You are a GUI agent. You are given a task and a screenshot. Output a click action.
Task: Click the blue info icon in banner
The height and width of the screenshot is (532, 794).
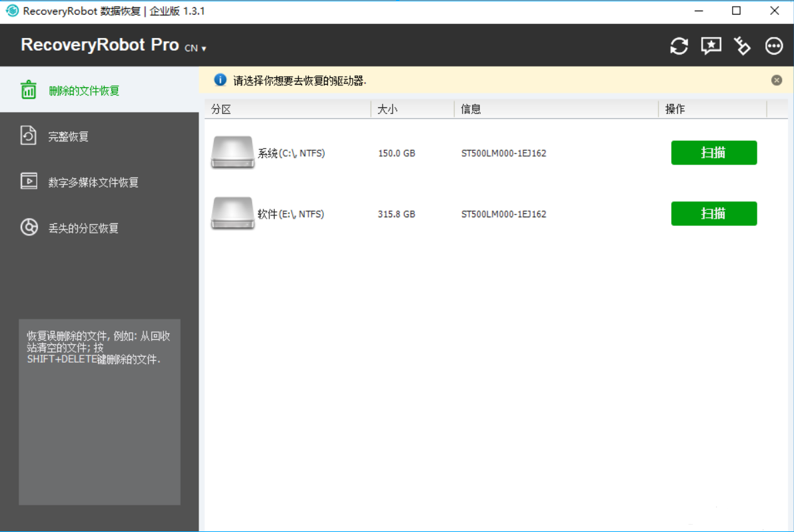tap(220, 79)
